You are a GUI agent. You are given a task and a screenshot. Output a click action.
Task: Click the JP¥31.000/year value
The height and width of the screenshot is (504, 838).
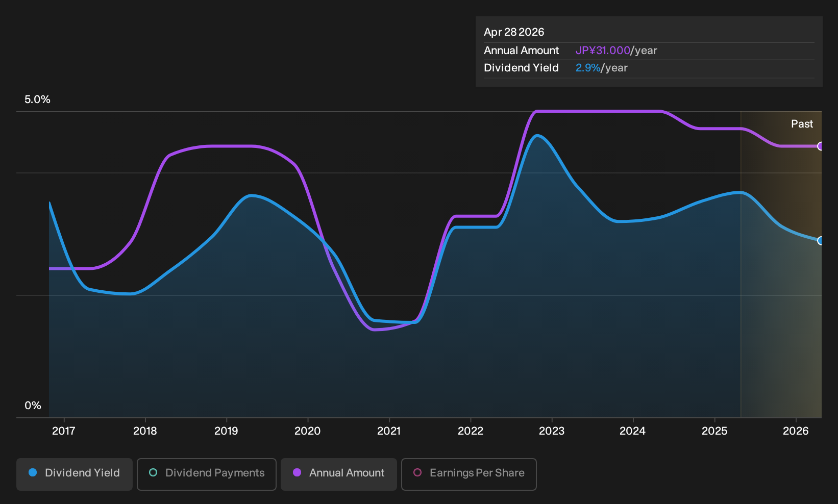click(616, 51)
